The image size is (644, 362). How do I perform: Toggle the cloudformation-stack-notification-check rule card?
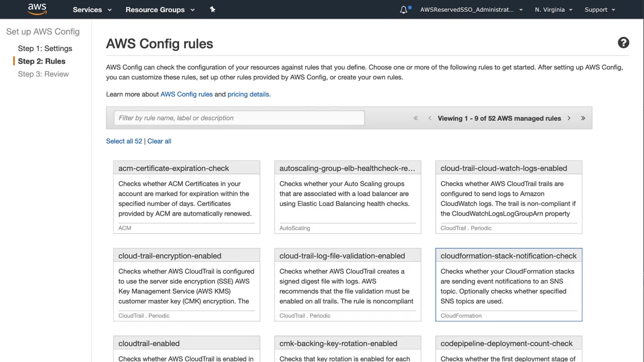click(509, 285)
